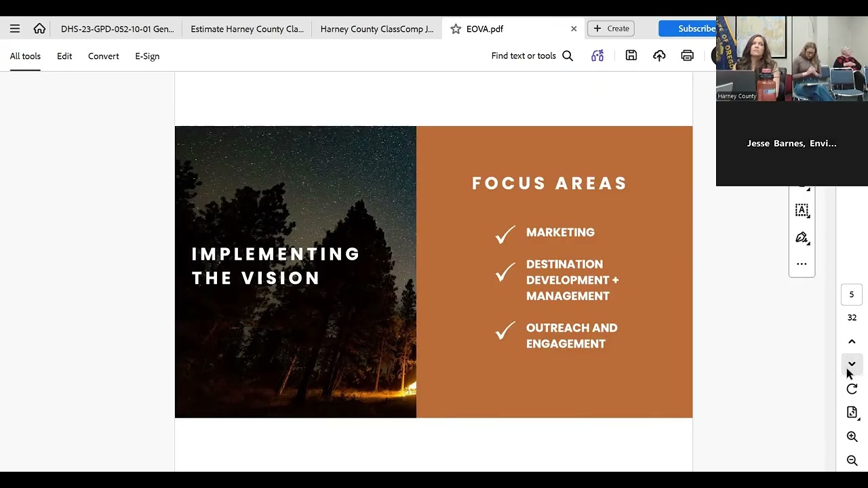This screenshot has height=488, width=868.
Task: Select the Jesse Barnes participant tile
Action: click(x=792, y=143)
